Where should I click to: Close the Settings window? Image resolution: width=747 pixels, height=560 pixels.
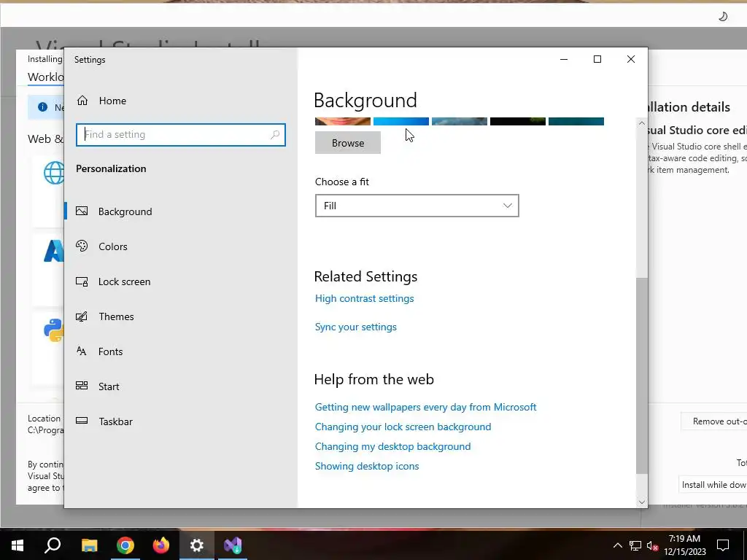(x=631, y=59)
